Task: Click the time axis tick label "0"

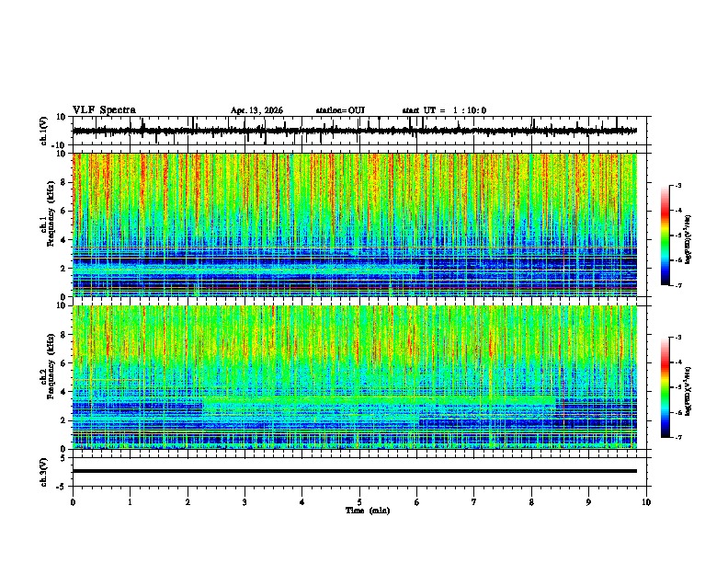Action: pos(73,502)
